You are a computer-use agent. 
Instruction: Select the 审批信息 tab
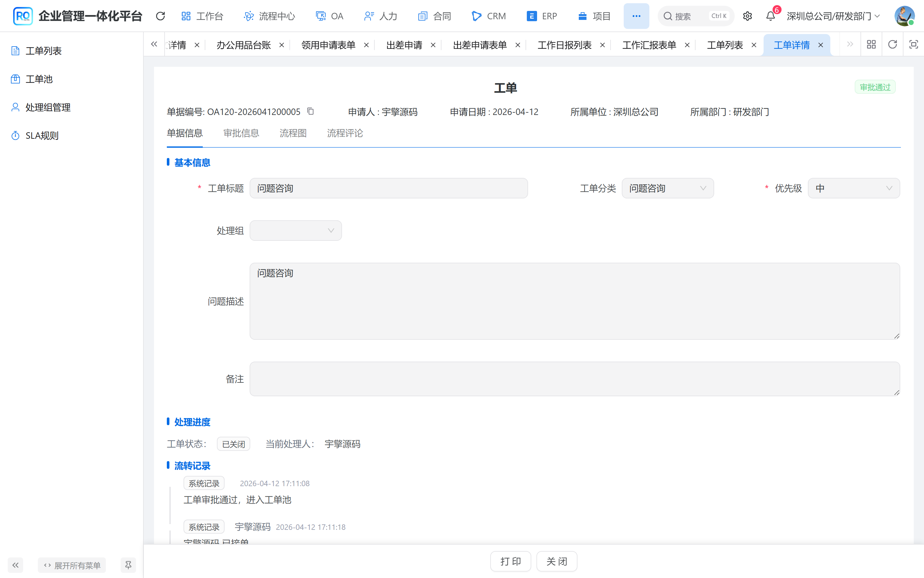click(x=241, y=133)
